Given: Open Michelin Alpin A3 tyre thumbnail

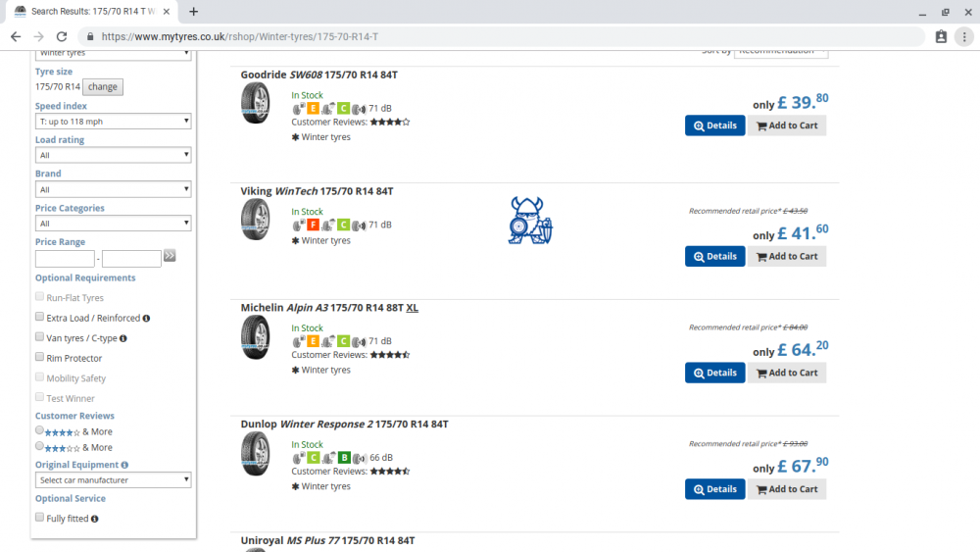Looking at the screenshot, I should tap(256, 336).
